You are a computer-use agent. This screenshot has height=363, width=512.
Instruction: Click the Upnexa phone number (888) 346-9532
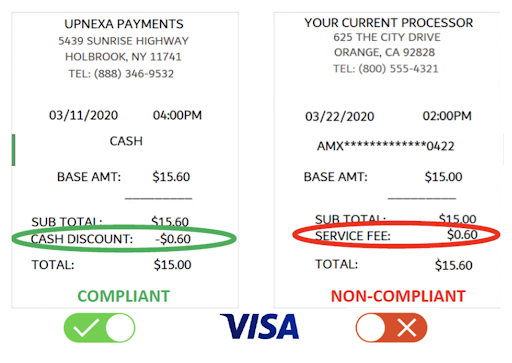click(134, 74)
